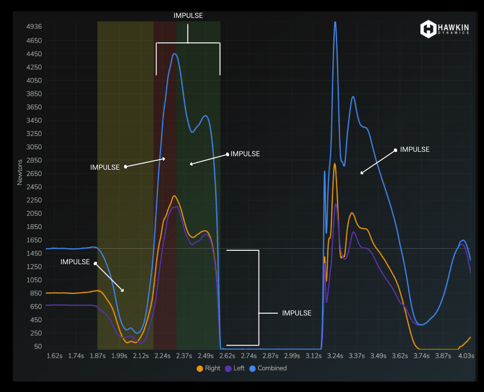This screenshot has height=392, width=484.
Task: Click the 3.24s time axis marker
Action: pyautogui.click(x=335, y=356)
